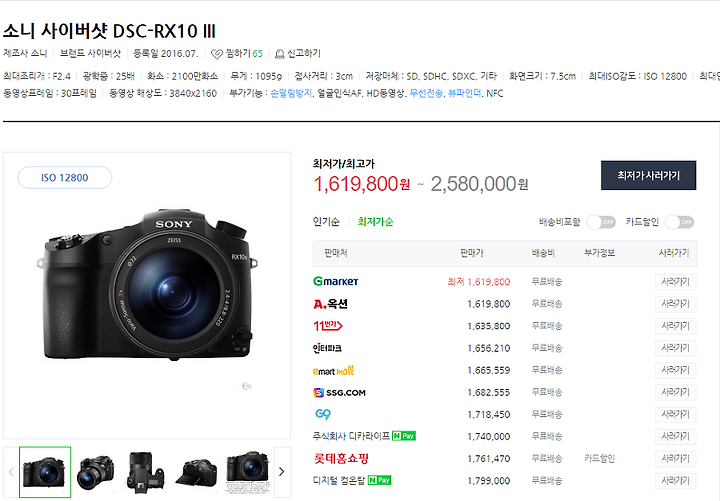Open the Gmarket seller logo
720x501 pixels.
pos(336,281)
